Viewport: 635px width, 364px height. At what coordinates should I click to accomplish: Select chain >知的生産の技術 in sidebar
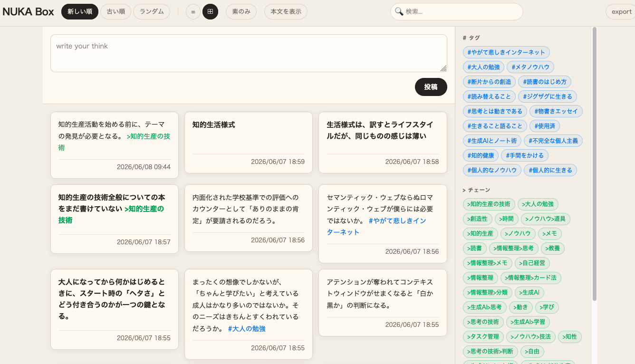(x=489, y=204)
